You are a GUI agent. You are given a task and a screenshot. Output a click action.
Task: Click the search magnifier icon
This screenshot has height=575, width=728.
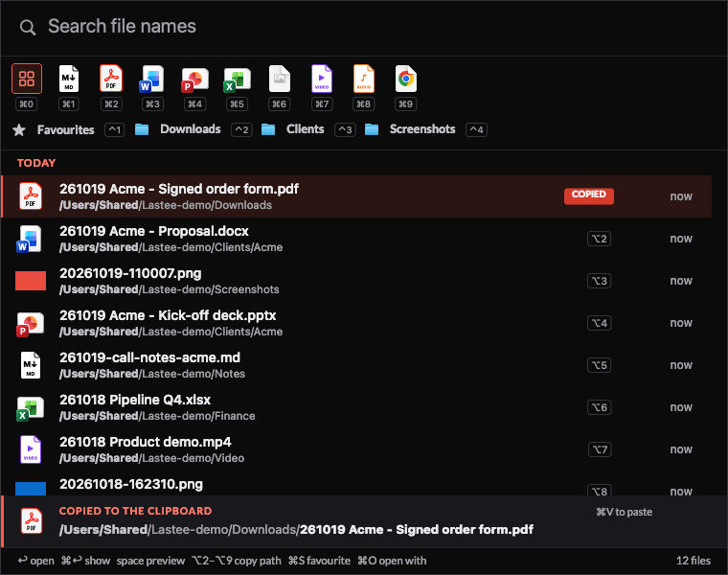[28, 28]
